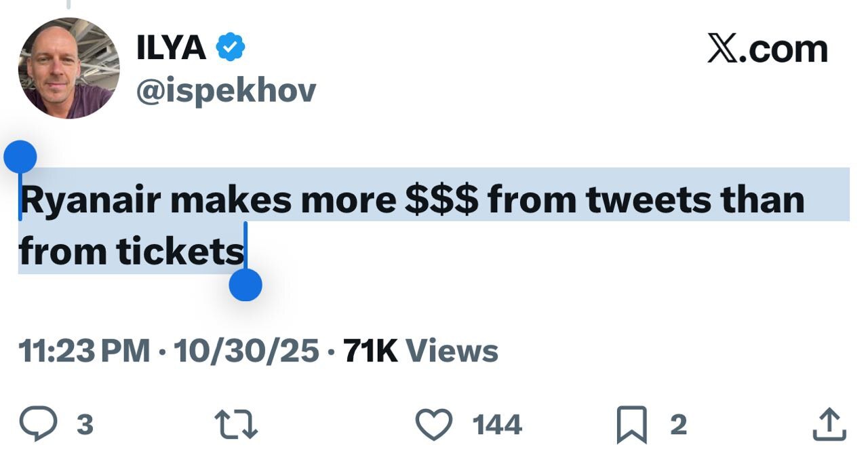Click the X.com logo watermark

point(767,50)
